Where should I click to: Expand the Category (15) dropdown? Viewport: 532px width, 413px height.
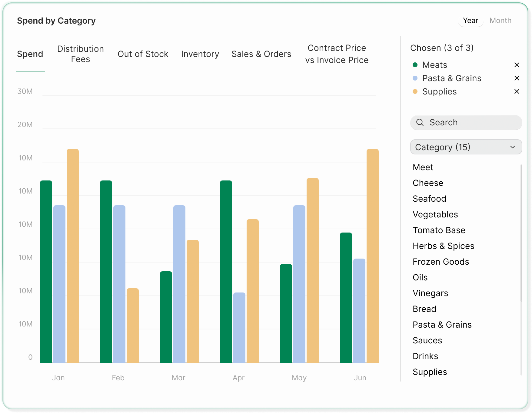click(x=465, y=147)
